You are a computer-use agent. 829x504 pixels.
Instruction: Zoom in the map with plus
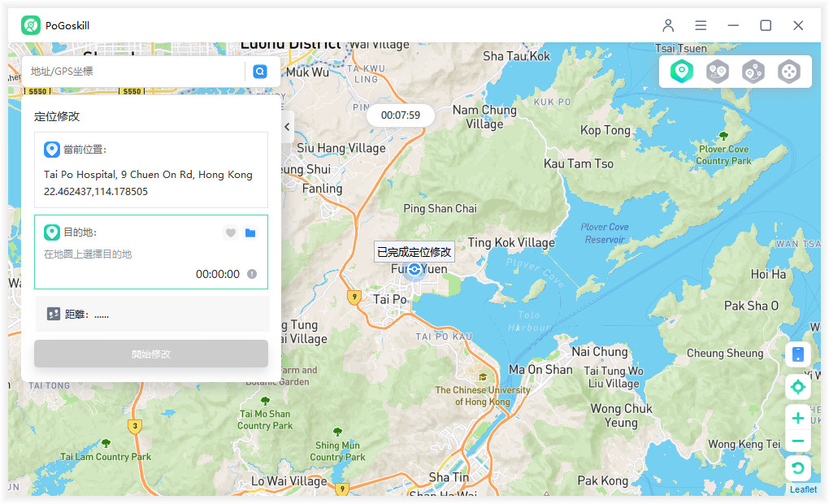(x=797, y=418)
